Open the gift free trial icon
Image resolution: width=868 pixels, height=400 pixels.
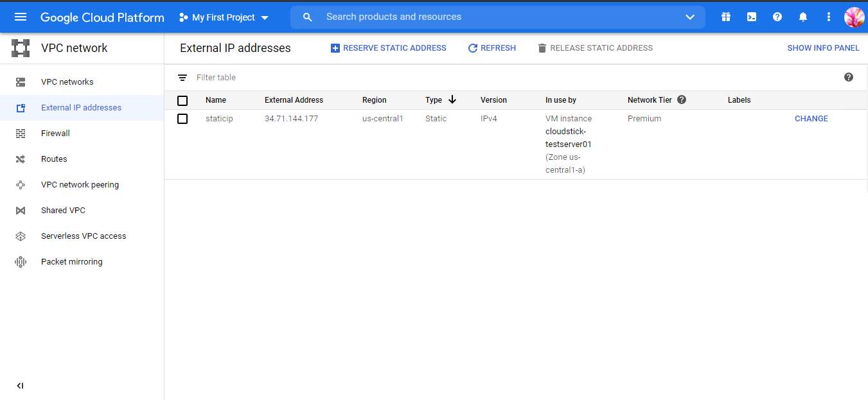[726, 17]
